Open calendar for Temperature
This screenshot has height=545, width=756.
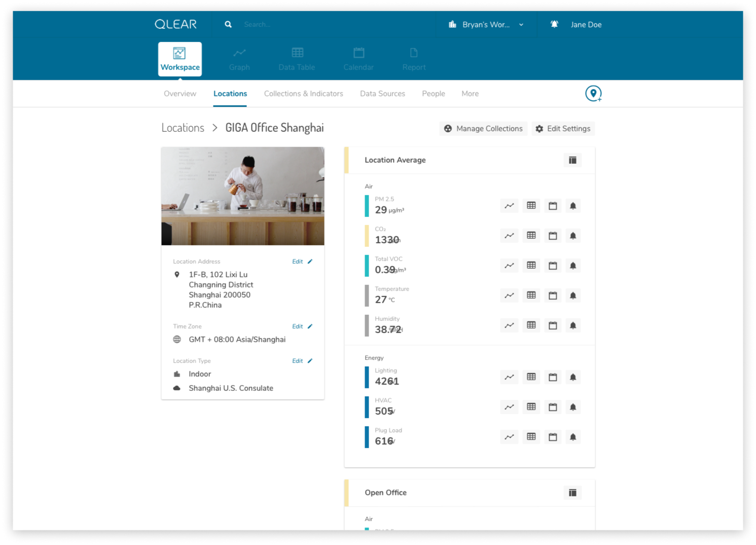pyautogui.click(x=553, y=296)
